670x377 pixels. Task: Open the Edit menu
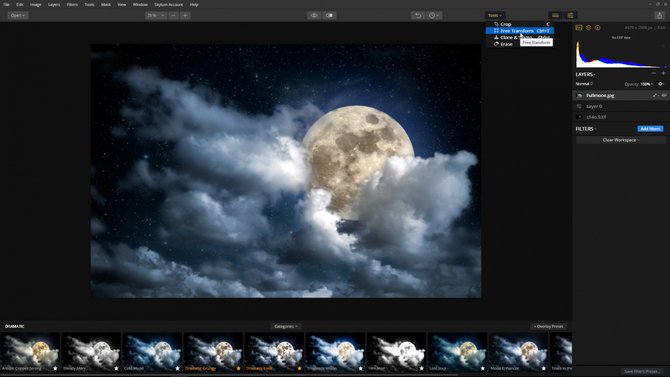click(20, 4)
